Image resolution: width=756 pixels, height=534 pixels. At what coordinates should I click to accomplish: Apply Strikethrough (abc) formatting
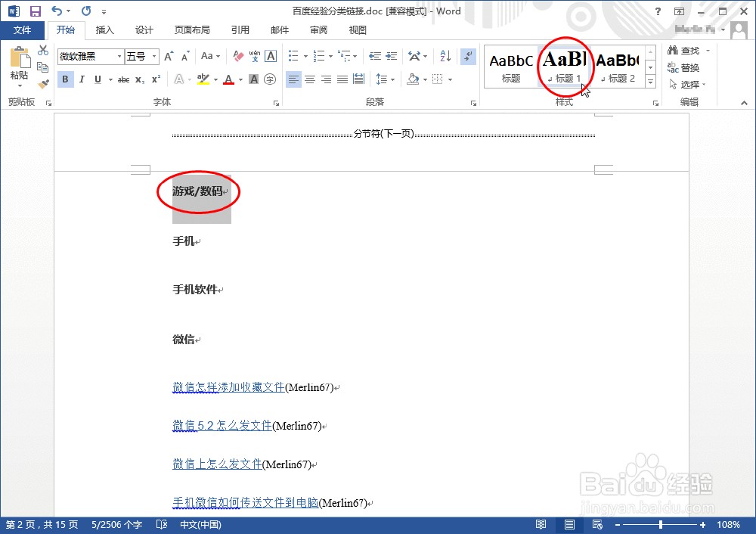tap(123, 79)
